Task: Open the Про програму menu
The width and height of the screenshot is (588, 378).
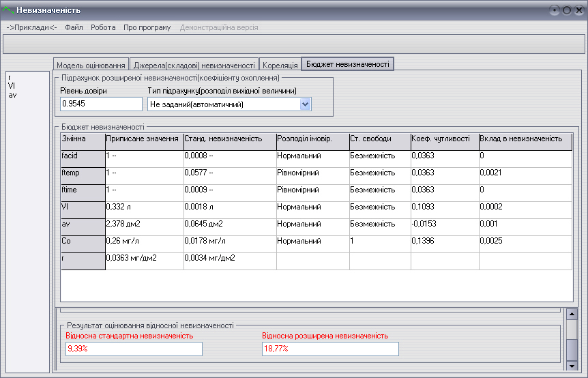Action: [147, 27]
